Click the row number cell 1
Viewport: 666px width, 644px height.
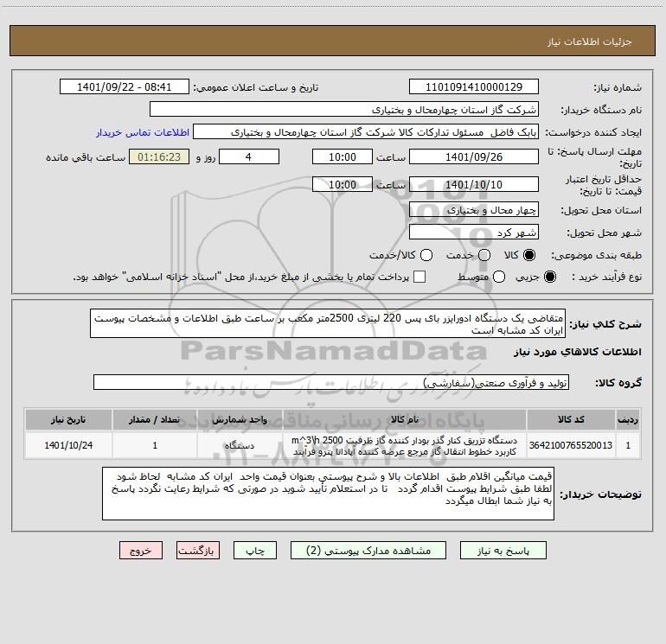628,445
